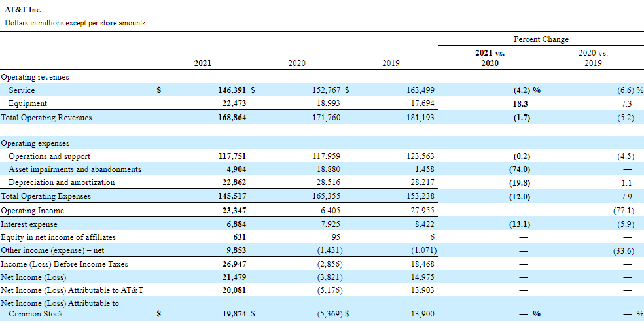Click the Income (Loss) Before Income Taxes label

(64, 264)
